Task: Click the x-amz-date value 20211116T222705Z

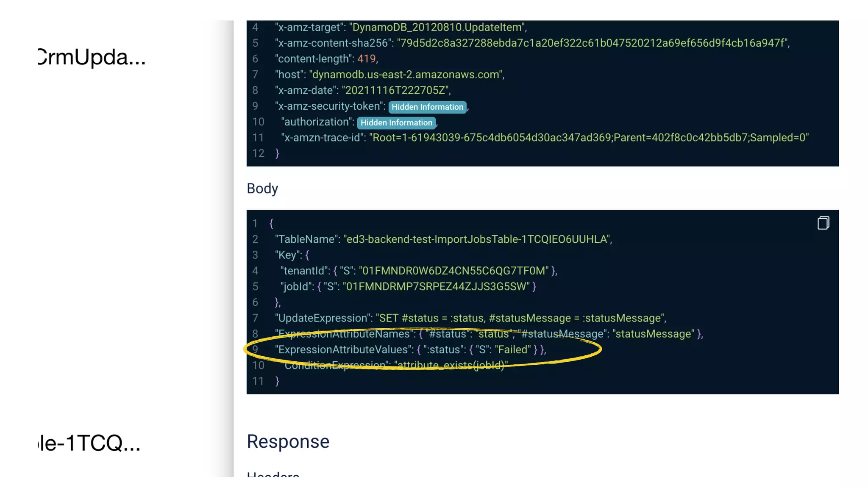Action: click(x=395, y=91)
